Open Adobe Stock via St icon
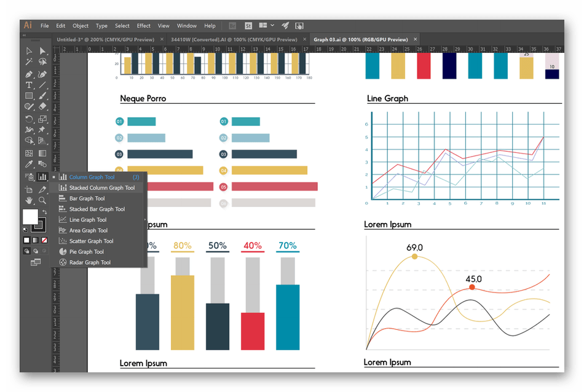Screen dimensions: 584x392 pyautogui.click(x=248, y=26)
